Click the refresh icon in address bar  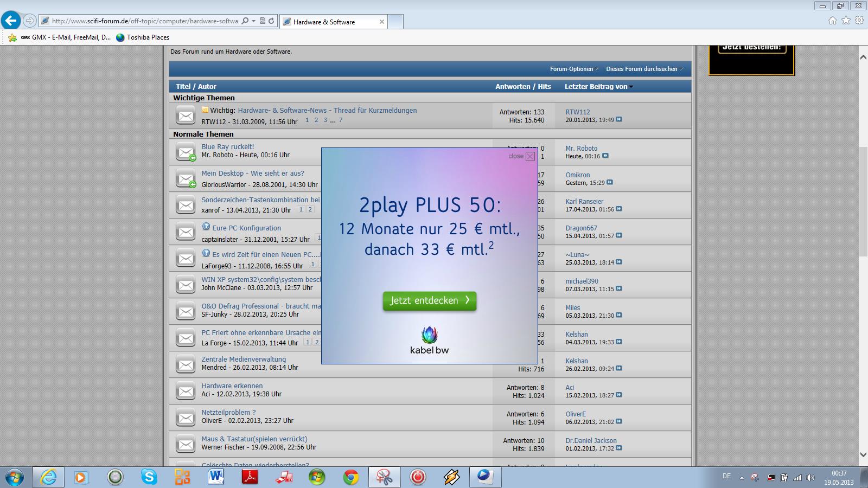pos(271,21)
